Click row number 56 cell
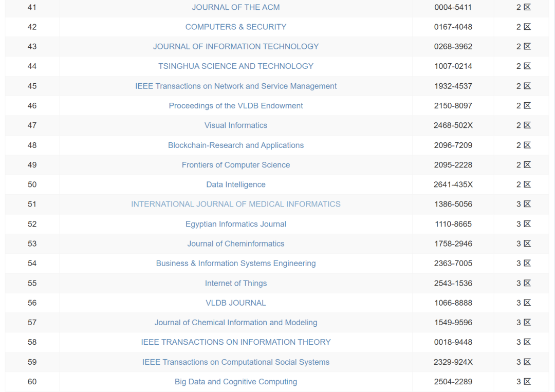This screenshot has height=392, width=555. [32, 303]
